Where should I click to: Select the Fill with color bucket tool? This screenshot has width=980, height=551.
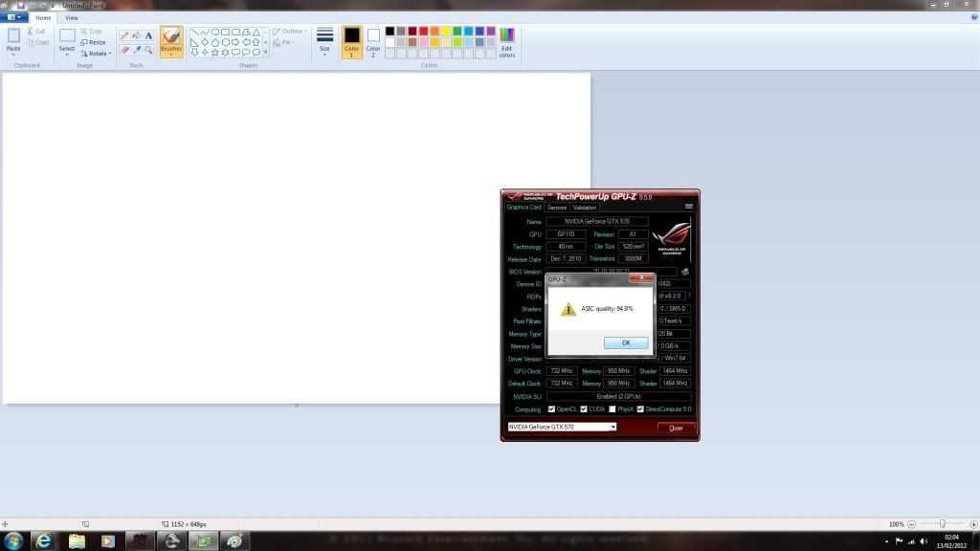click(136, 35)
